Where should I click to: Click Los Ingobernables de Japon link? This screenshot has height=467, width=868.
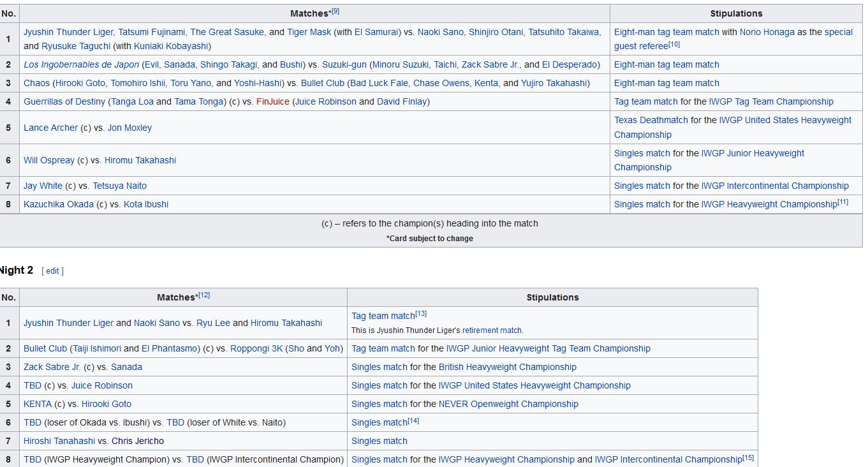point(81,64)
